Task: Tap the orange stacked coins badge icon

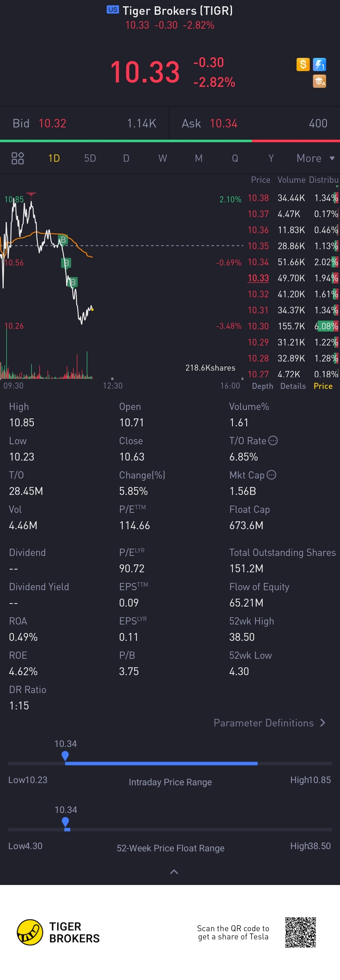Action: tap(320, 81)
